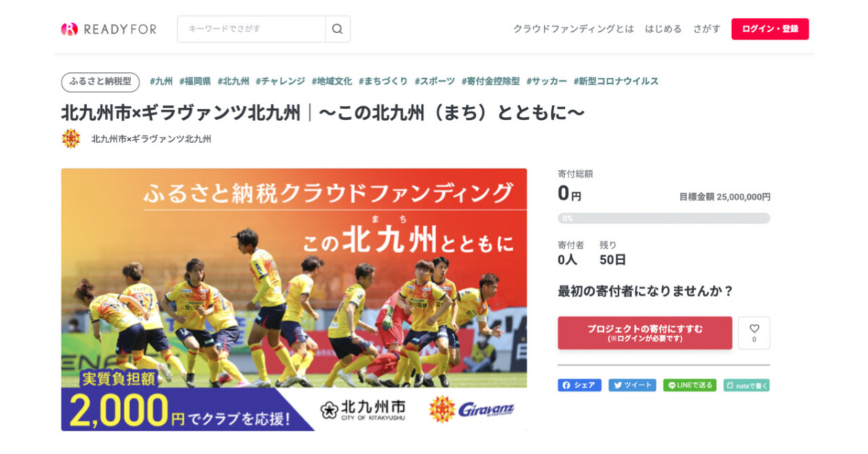Click the donation progress bar showing 0%
Screen dimensions: 868x454
(x=664, y=218)
